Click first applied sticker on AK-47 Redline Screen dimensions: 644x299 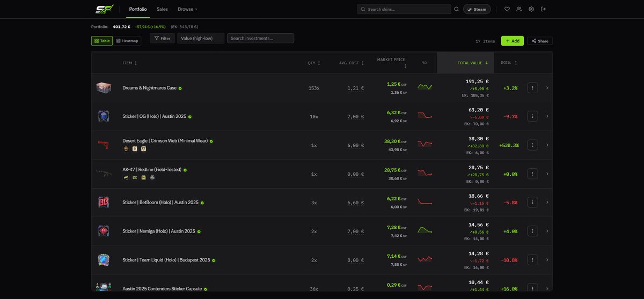click(126, 177)
